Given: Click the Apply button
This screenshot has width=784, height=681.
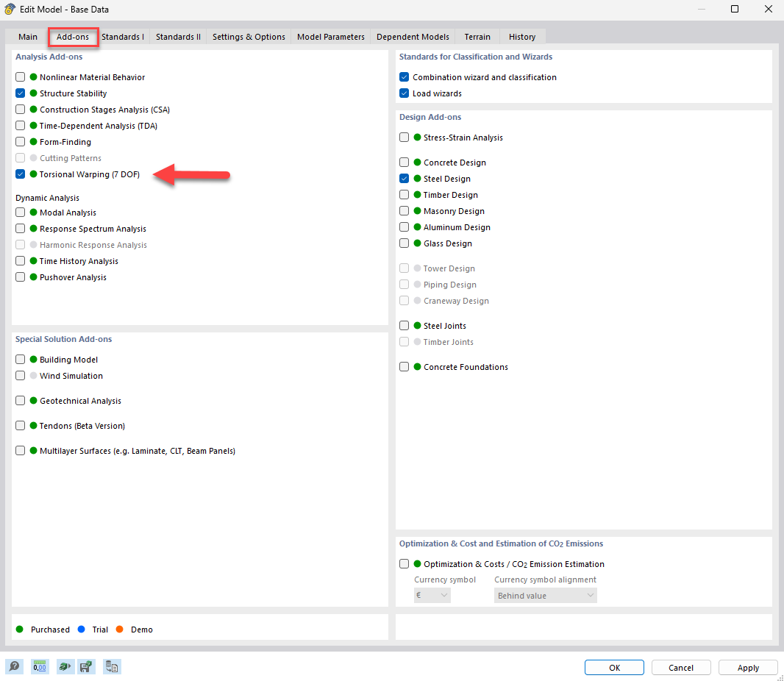Looking at the screenshot, I should [x=748, y=667].
